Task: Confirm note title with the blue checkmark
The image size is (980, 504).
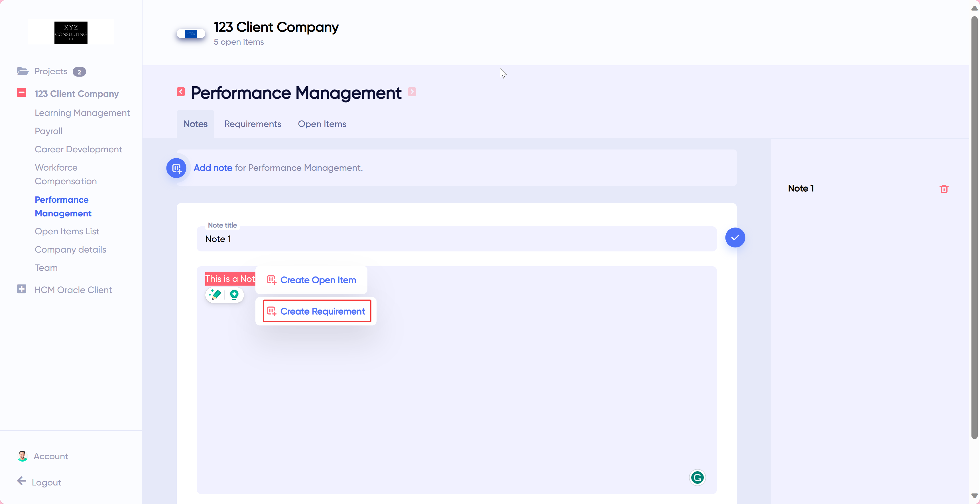Action: (735, 237)
